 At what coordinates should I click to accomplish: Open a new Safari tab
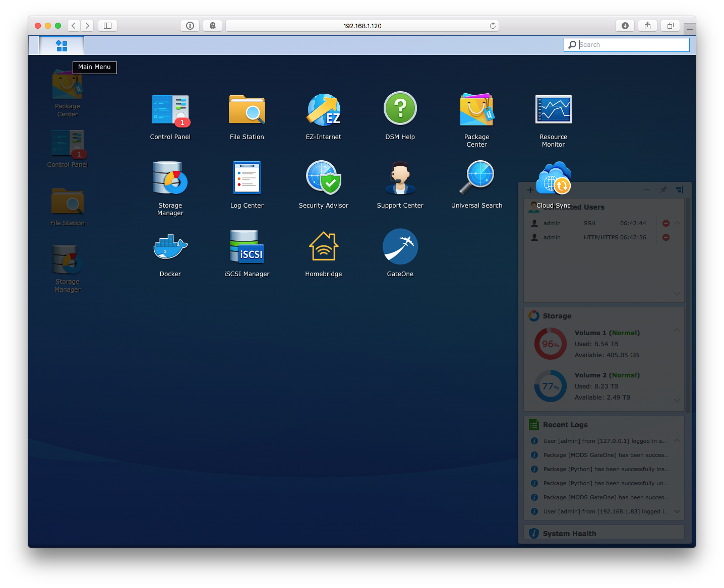[690, 29]
